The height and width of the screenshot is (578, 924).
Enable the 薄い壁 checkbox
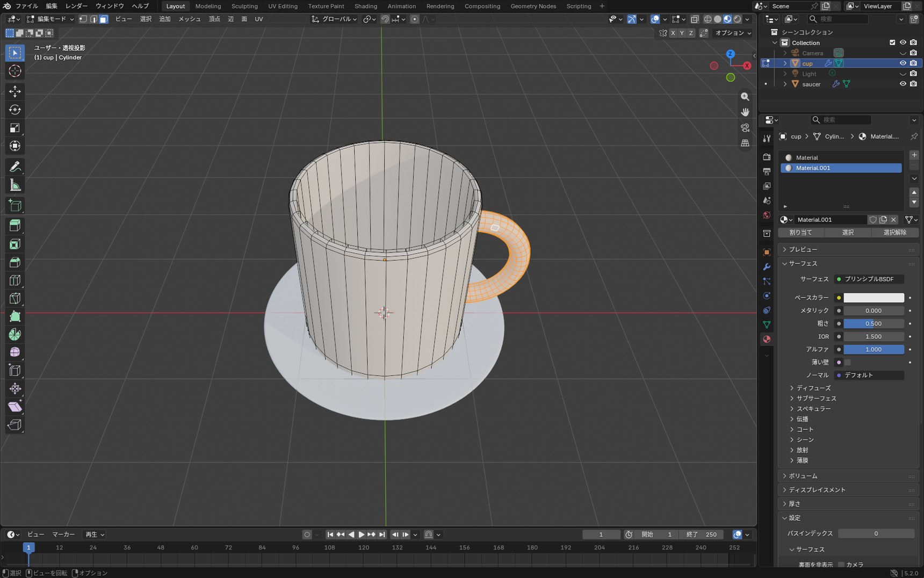pos(848,363)
